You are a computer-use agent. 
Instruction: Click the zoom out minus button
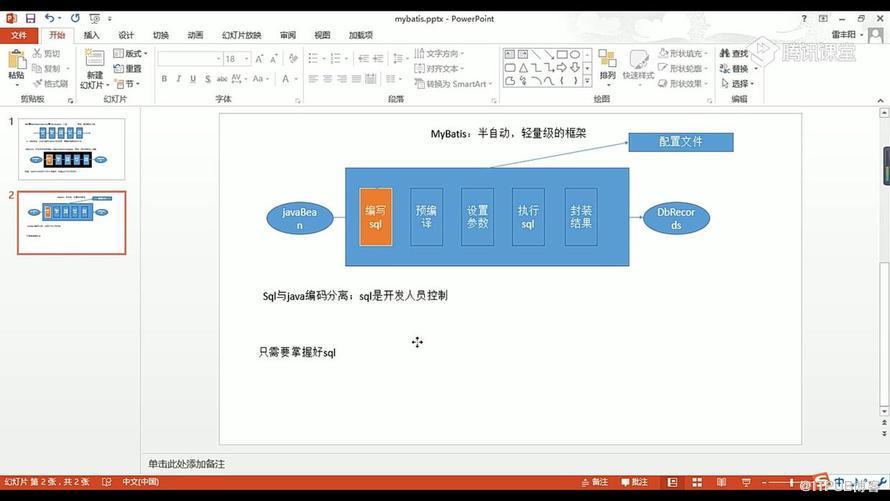pyautogui.click(x=764, y=483)
